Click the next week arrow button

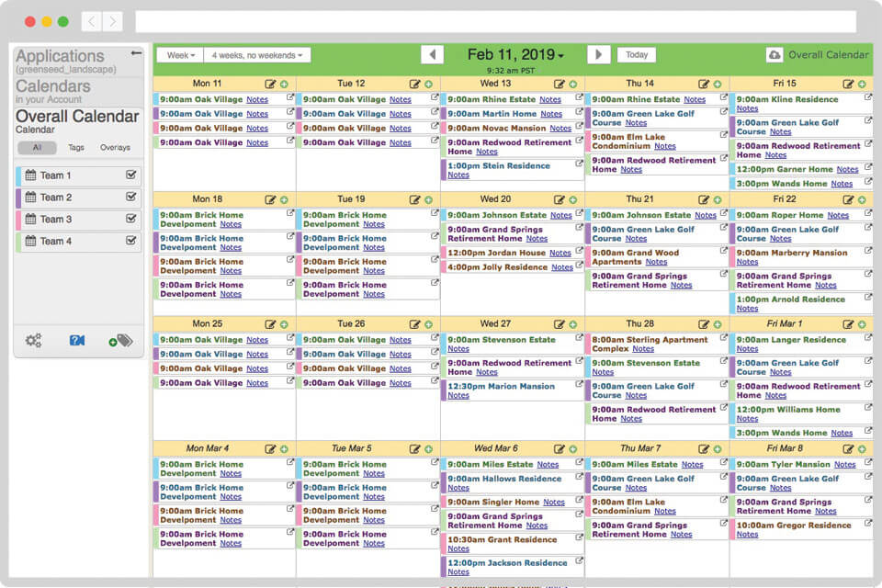click(599, 53)
